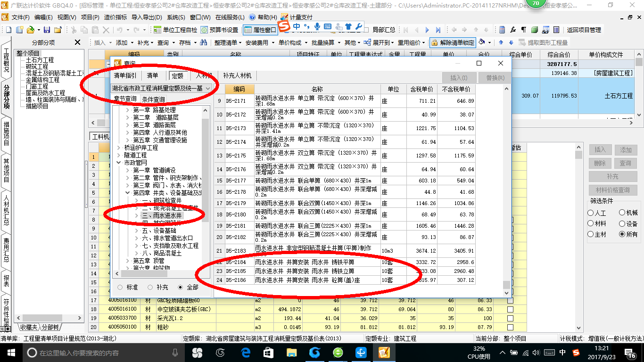Select the 人工 filter radio button
Image resolution: width=644 pixels, height=362 pixels.
pos(591,213)
